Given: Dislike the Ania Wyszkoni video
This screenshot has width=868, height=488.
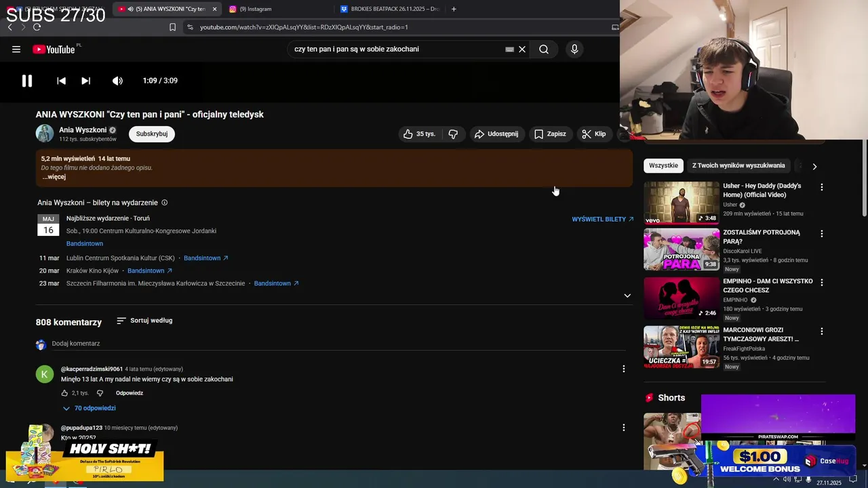Looking at the screenshot, I should (453, 134).
